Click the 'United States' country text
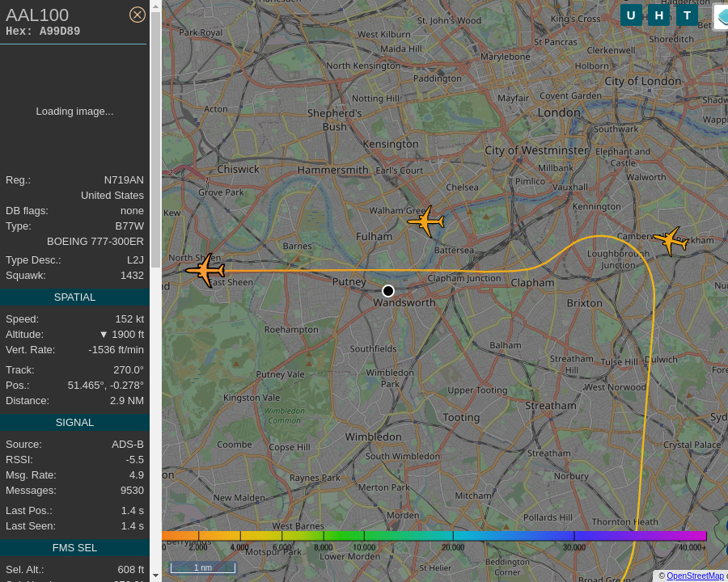This screenshot has width=728, height=582. (x=112, y=196)
